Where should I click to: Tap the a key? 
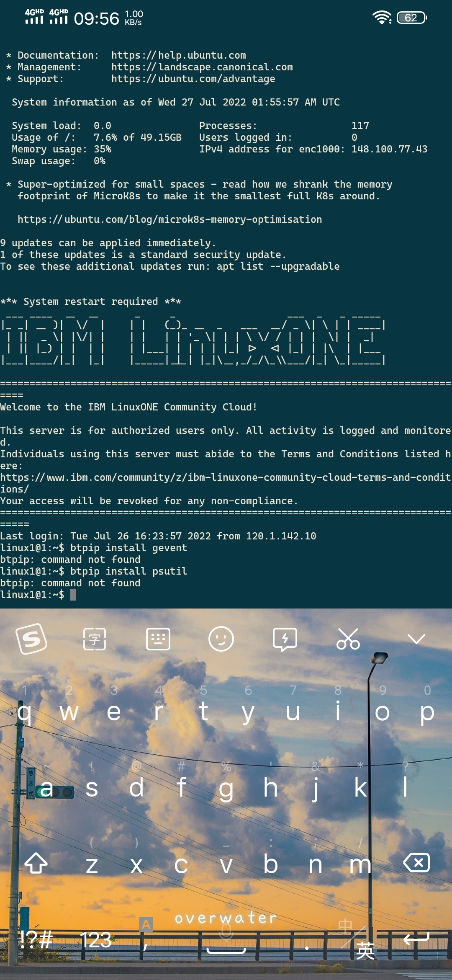point(47,788)
